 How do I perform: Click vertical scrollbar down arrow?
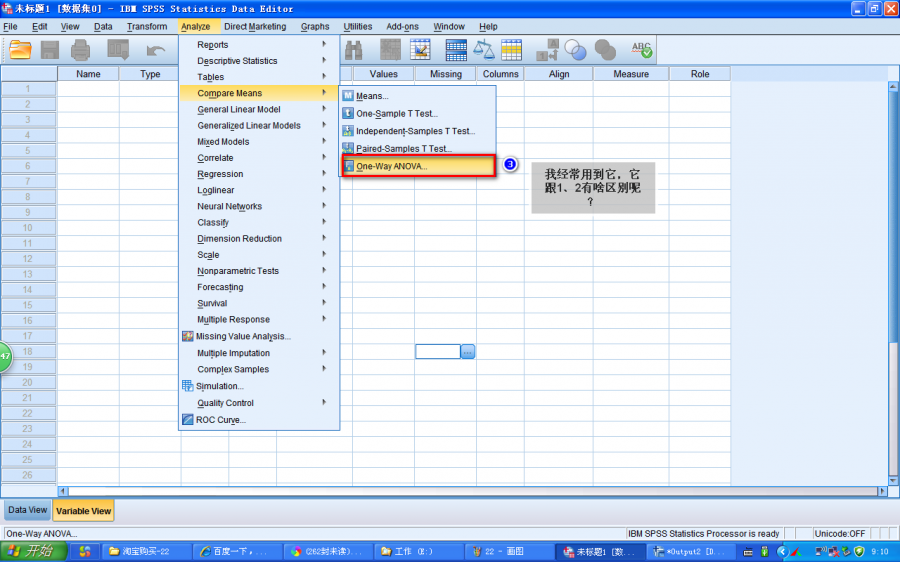[893, 480]
